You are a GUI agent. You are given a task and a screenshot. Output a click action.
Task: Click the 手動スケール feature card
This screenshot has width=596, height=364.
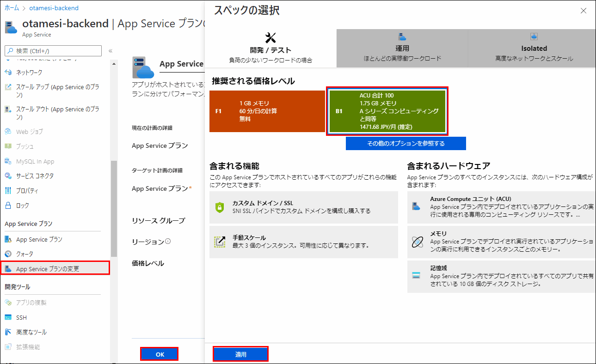(304, 242)
